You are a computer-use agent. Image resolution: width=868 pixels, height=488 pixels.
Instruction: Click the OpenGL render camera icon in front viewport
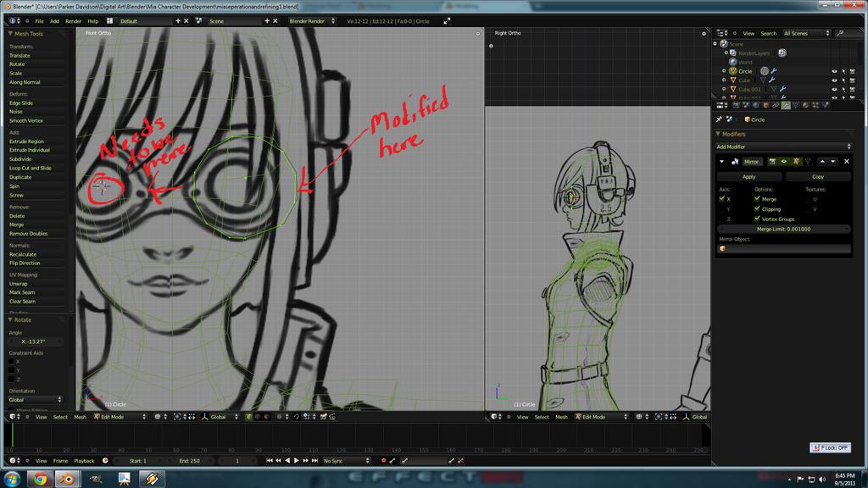(x=323, y=417)
